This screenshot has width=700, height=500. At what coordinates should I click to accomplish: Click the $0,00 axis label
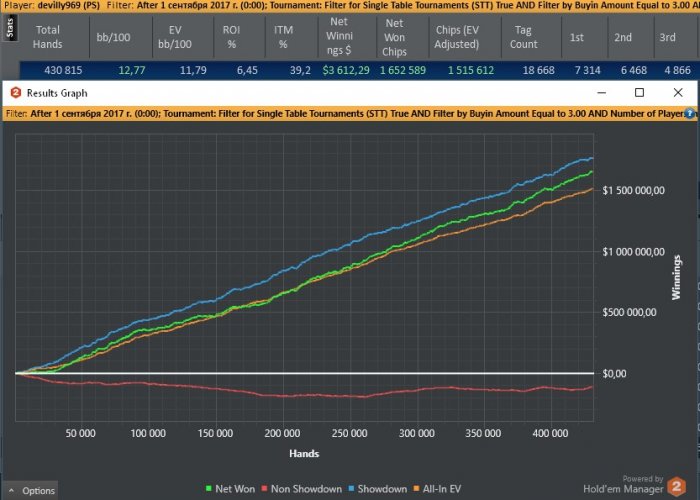click(614, 374)
